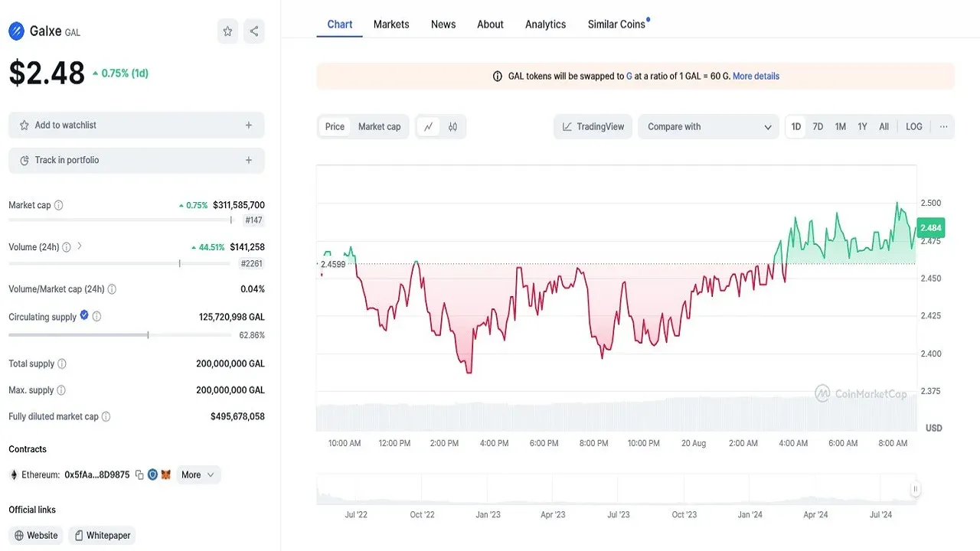Viewport: 980px width, 551px height.
Task: Click the star favorite icon beside Galxe
Action: pyautogui.click(x=227, y=31)
